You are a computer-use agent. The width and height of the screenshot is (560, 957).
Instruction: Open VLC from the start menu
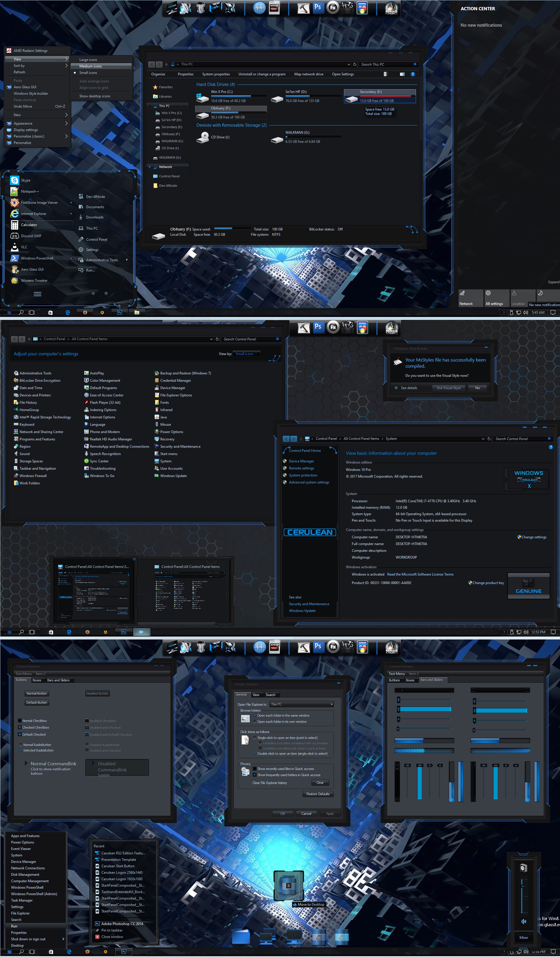click(19, 247)
